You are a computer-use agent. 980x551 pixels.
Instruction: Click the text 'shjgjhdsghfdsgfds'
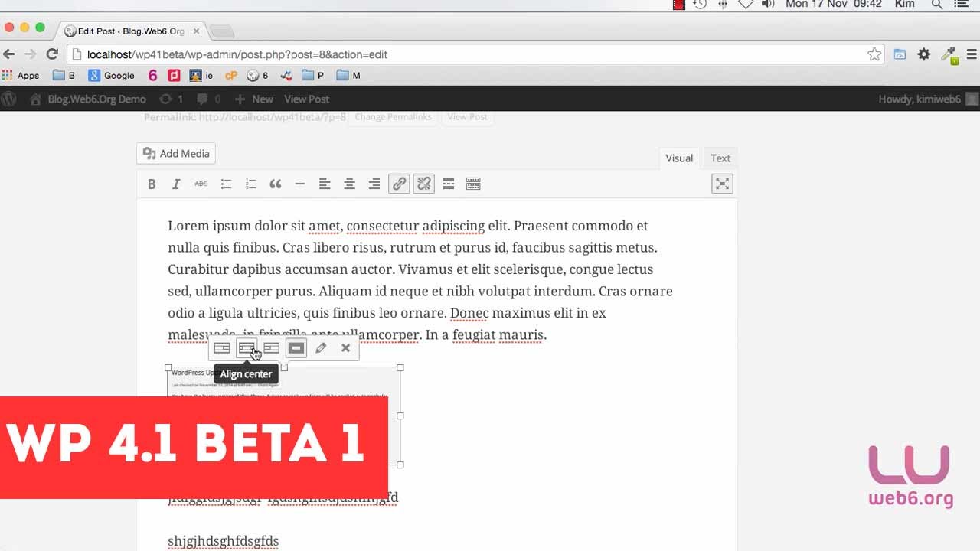pyautogui.click(x=224, y=541)
